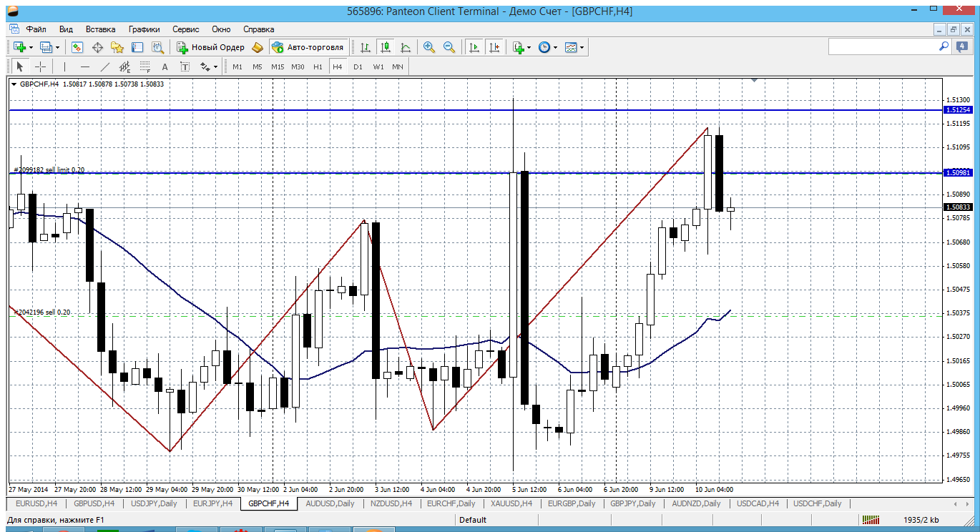Viewport: 980px width, 532px height.
Task: Select the crosshair tool
Action: click(41, 66)
